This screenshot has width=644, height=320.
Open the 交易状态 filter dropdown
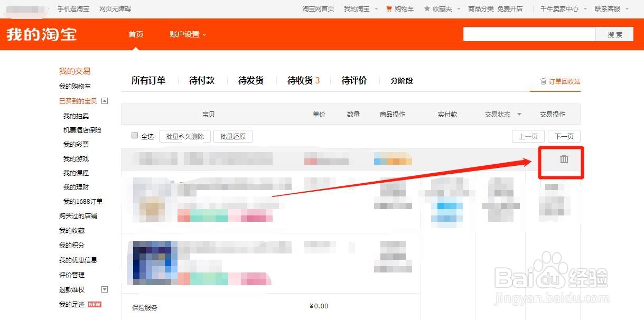(x=503, y=114)
